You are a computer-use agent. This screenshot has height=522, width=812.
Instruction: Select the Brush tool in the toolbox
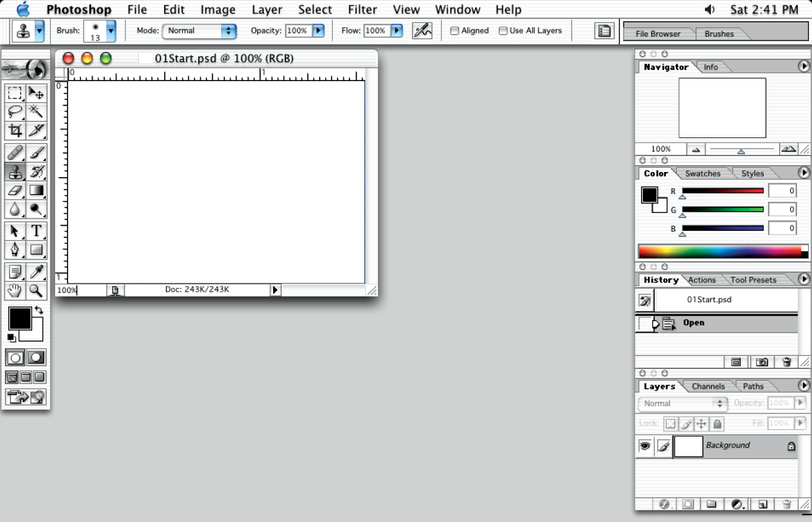tap(37, 152)
